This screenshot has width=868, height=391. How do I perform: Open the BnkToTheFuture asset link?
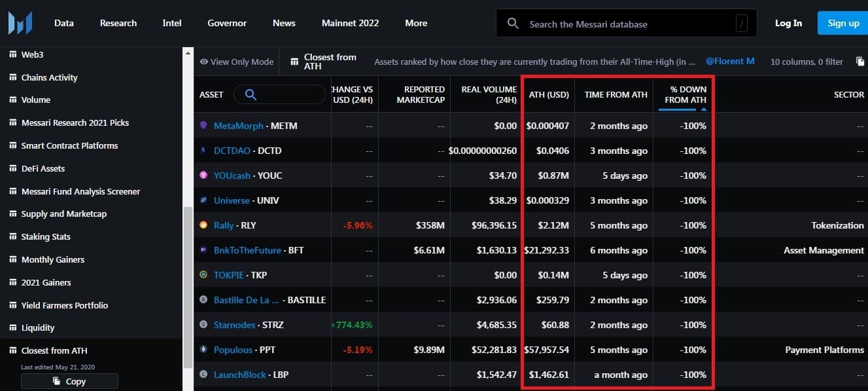click(x=247, y=250)
